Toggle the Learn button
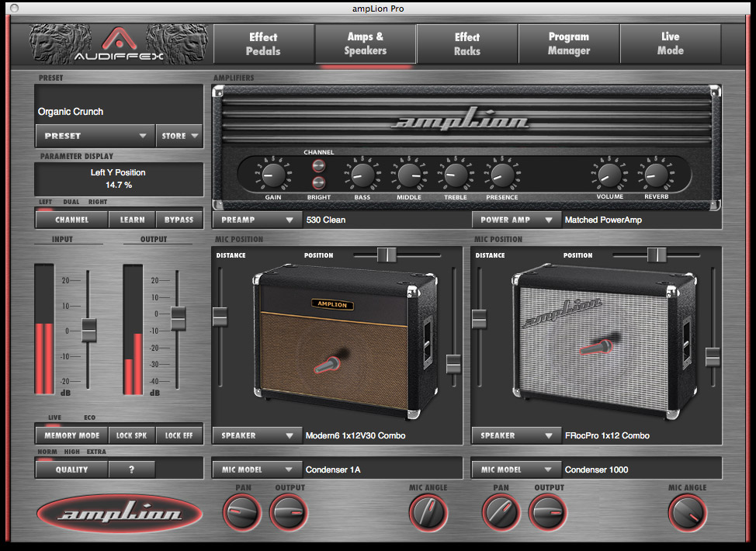This screenshot has width=756, height=551. pyautogui.click(x=132, y=220)
